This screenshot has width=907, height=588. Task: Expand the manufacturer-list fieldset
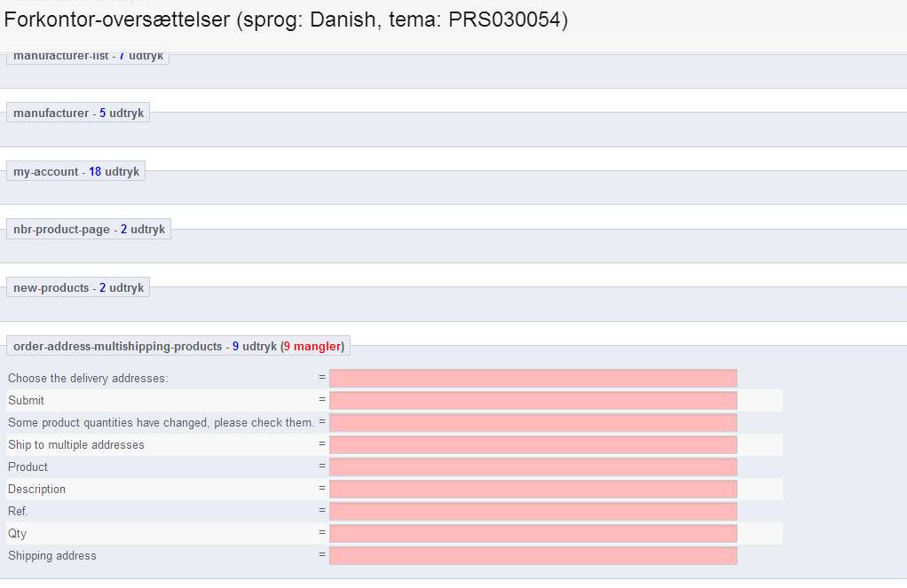88,56
